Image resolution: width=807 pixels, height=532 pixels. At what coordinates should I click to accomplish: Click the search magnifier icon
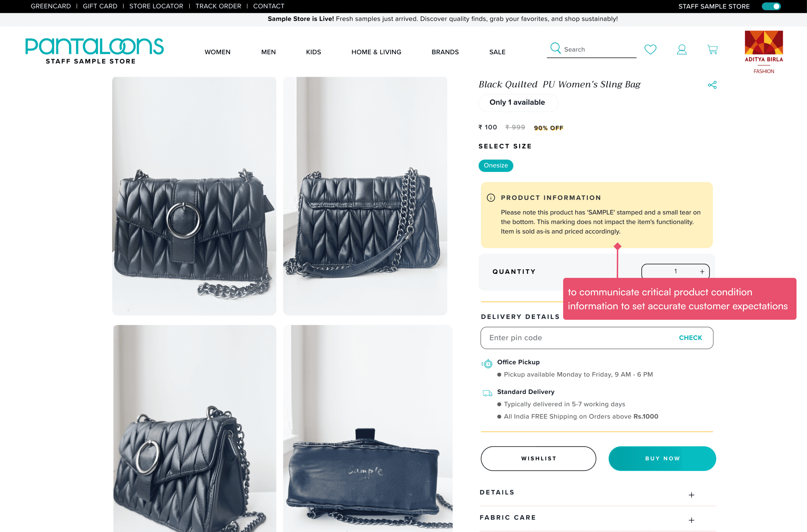click(555, 48)
